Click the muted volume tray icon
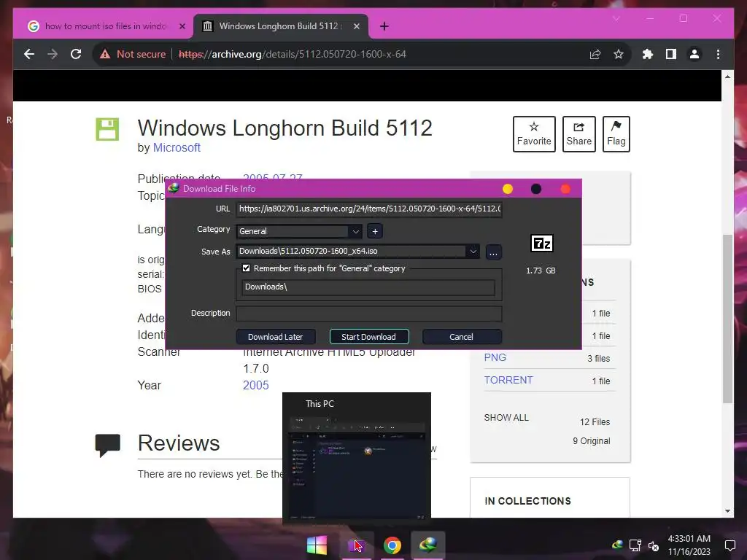 (654, 545)
